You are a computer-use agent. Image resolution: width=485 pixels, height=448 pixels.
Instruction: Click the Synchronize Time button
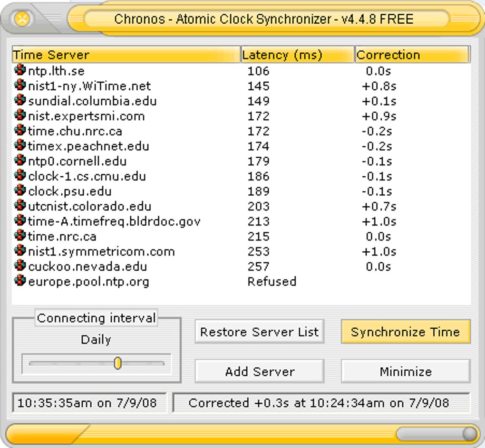(x=406, y=332)
